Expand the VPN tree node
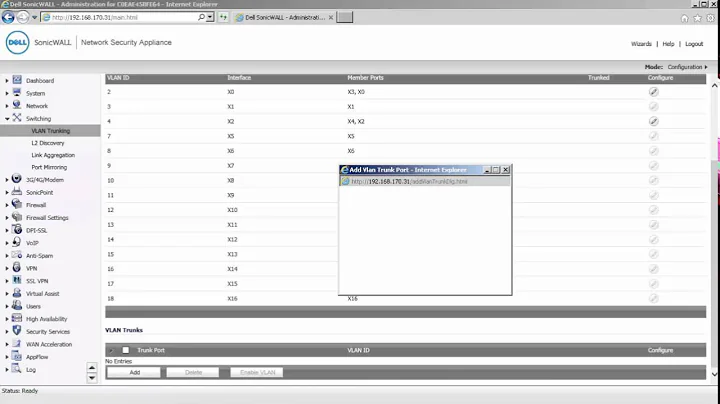 [7, 268]
